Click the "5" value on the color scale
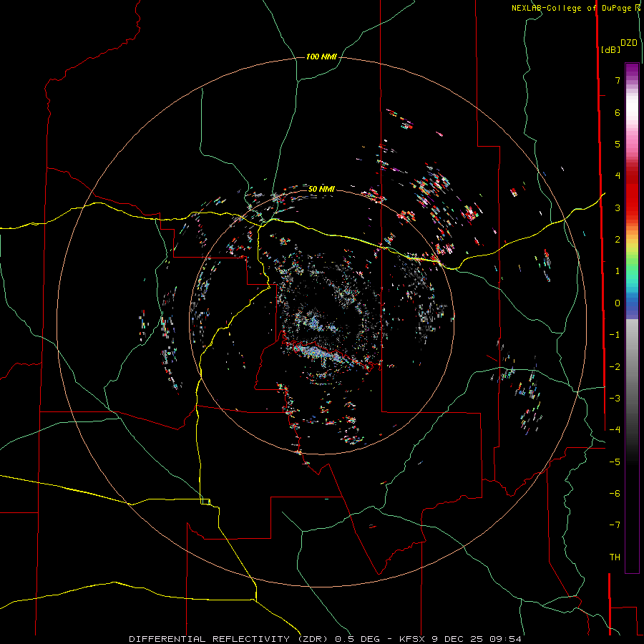Image resolution: width=644 pixels, height=644 pixels. (618, 144)
